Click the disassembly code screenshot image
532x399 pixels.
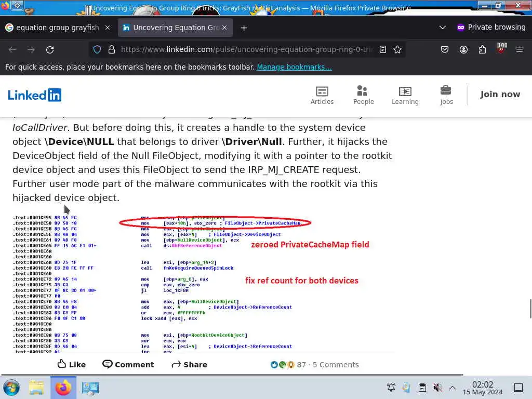coord(204,284)
